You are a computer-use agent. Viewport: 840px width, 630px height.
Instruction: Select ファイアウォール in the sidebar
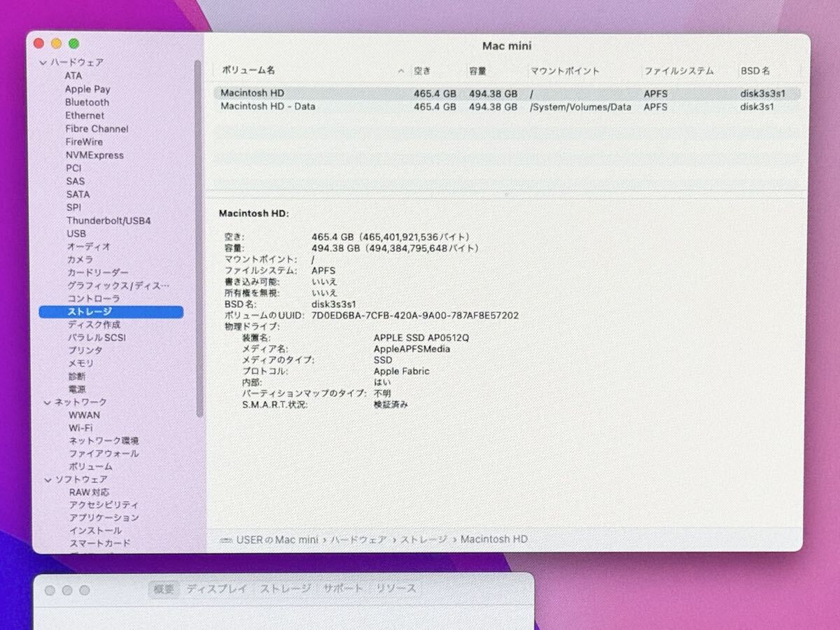(x=104, y=454)
